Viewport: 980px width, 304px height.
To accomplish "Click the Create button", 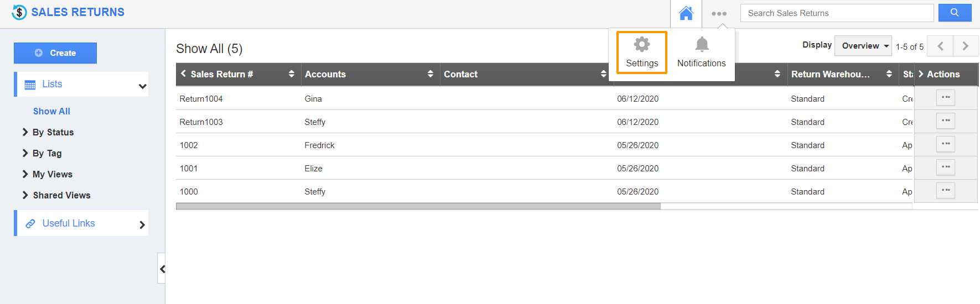I will (55, 53).
